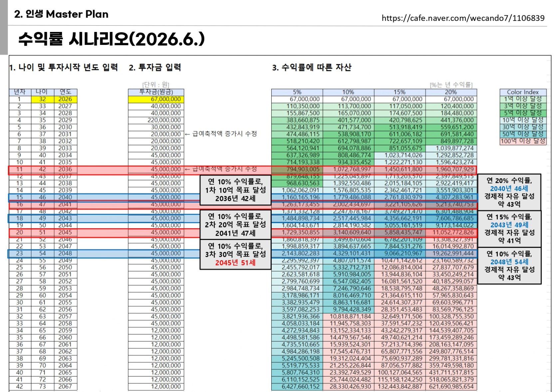Viewport: 555px width, 392px height.
Task: Click the 1,072,768,997 value in 2036 row
Action: coord(348,169)
